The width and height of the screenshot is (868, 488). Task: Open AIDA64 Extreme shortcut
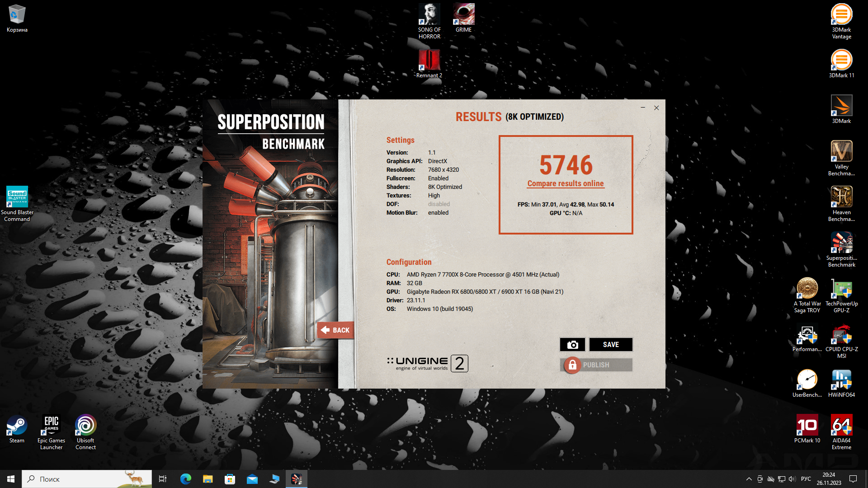[x=841, y=432]
